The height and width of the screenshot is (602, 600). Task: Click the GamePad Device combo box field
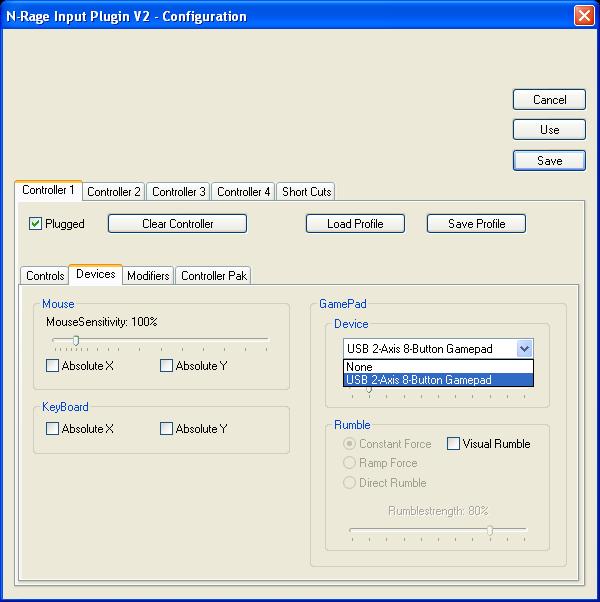click(438, 349)
